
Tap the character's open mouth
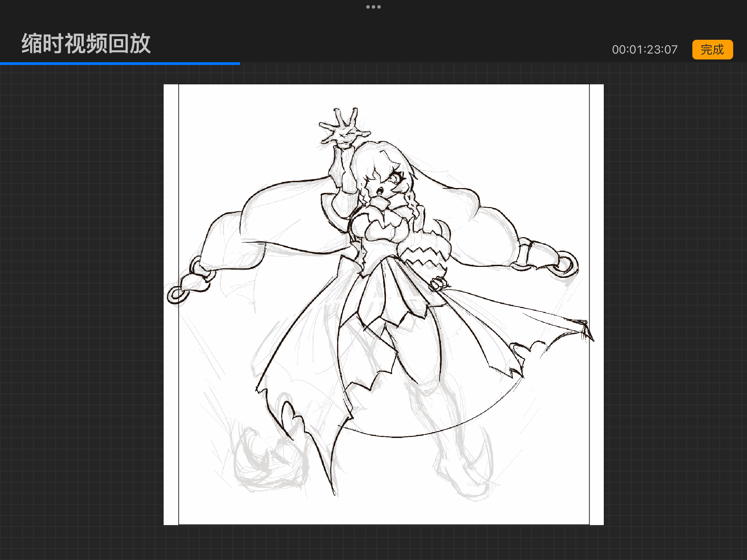click(380, 190)
